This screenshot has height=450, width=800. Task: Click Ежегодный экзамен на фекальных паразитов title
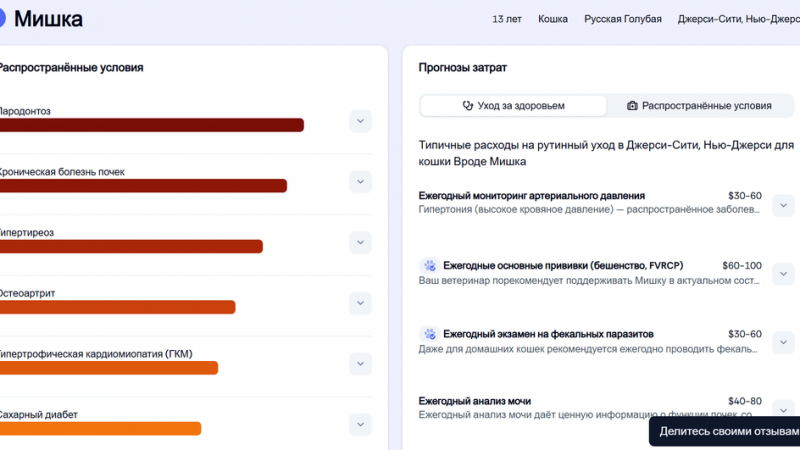tap(548, 334)
